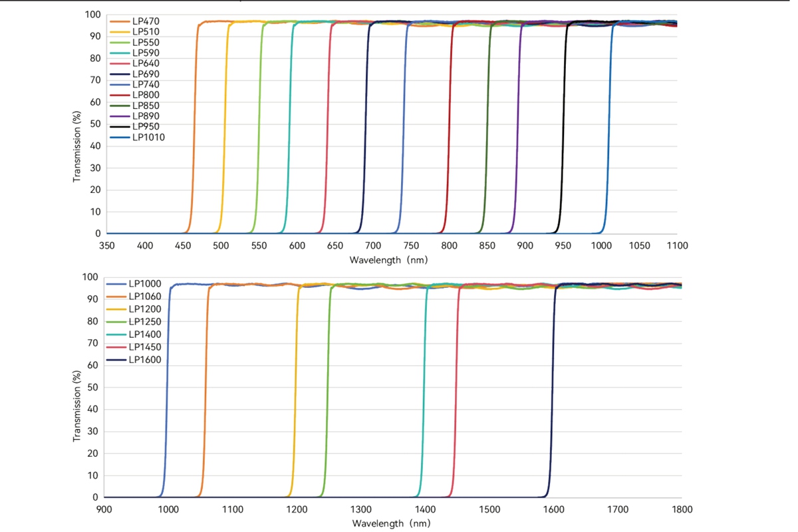Select the LP1250 legend item
The height and width of the screenshot is (532, 798).
pyautogui.click(x=134, y=321)
